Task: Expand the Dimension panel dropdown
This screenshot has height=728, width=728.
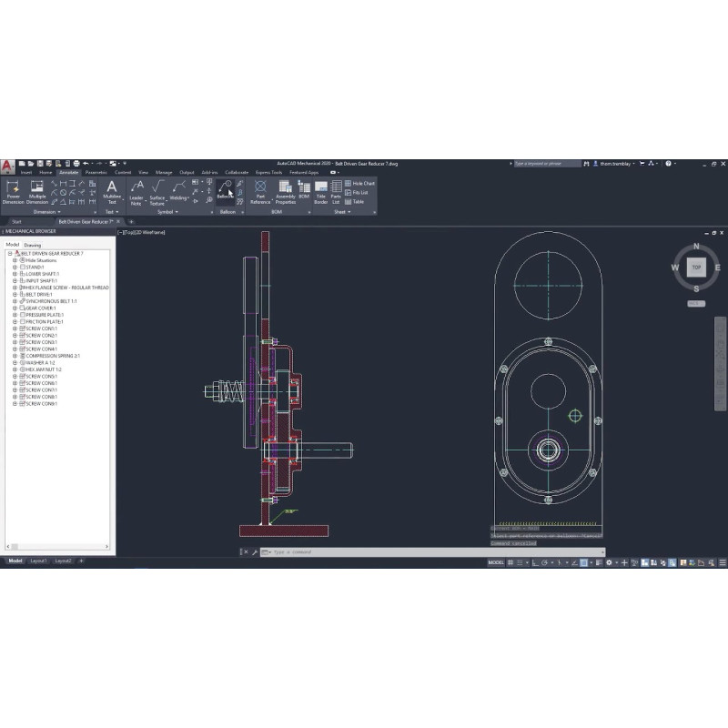Action: click(x=47, y=211)
